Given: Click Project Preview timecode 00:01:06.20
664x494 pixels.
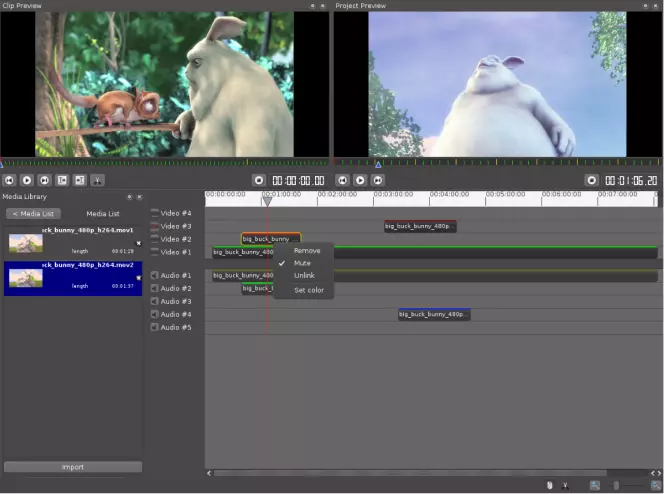Looking at the screenshot, I should pyautogui.click(x=631, y=181).
